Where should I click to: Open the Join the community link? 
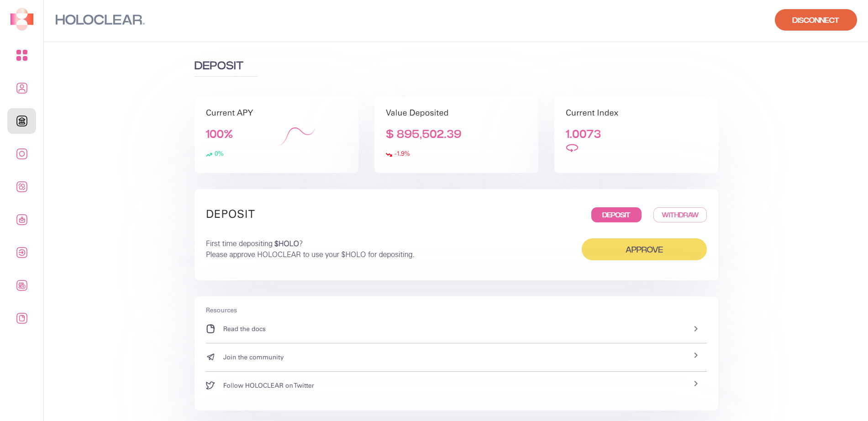coord(253,357)
